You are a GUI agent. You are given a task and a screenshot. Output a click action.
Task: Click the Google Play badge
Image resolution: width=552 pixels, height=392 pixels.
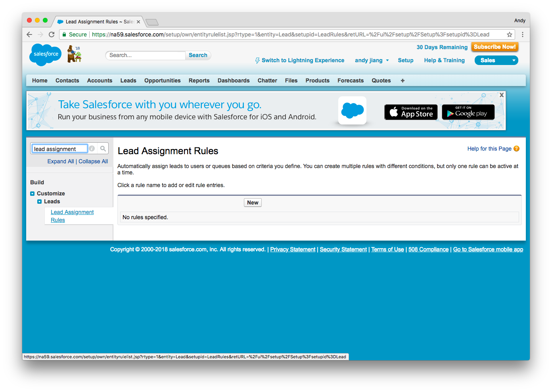tap(468, 112)
